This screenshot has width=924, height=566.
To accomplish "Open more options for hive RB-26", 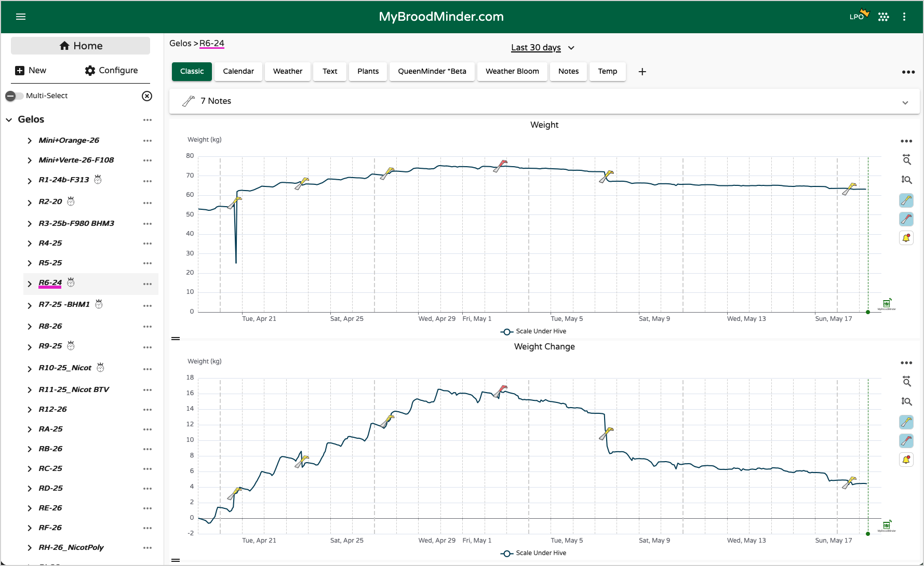I will point(148,449).
